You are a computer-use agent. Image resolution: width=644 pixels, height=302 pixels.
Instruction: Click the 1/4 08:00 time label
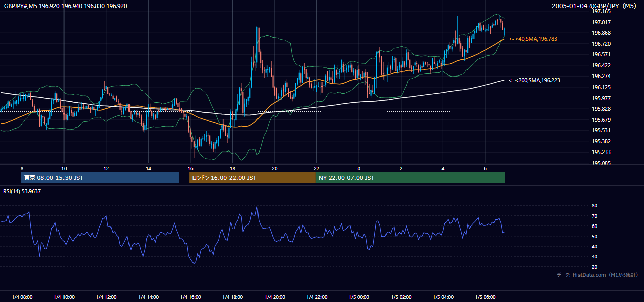pyautogui.click(x=22, y=297)
